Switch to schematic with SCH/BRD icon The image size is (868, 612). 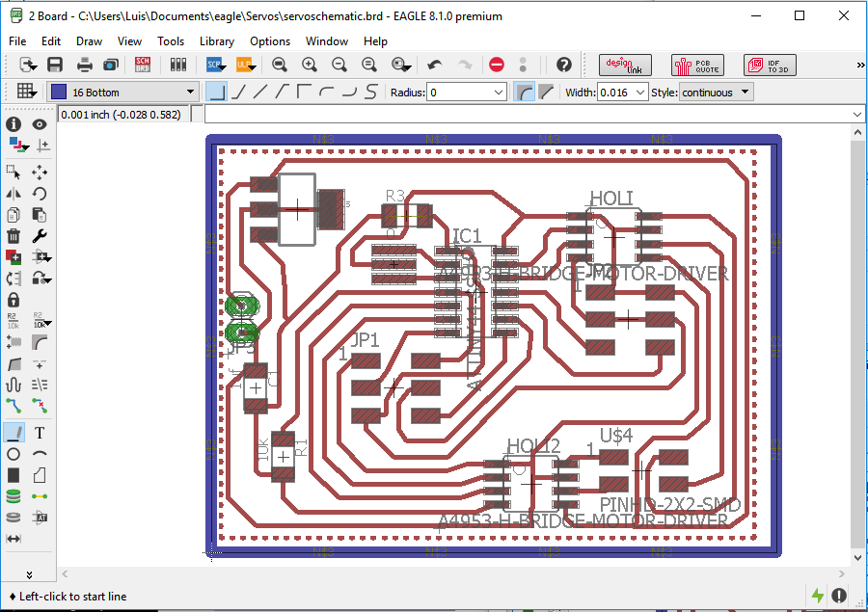(143, 66)
